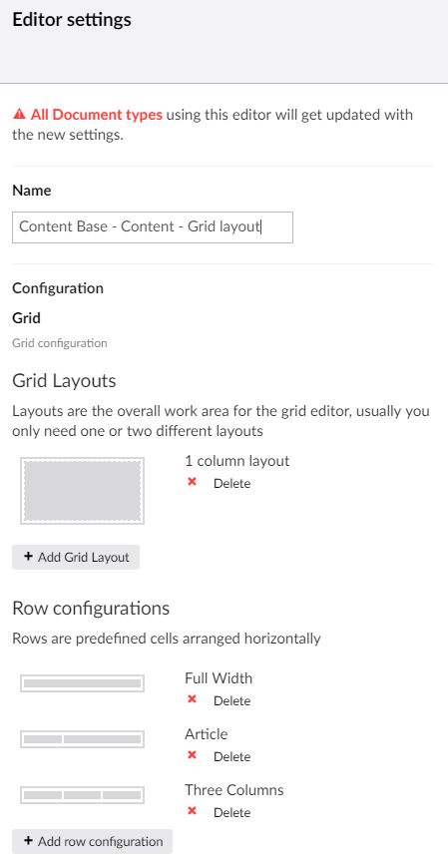Click the plus icon on Add Grid Layout

(28, 557)
